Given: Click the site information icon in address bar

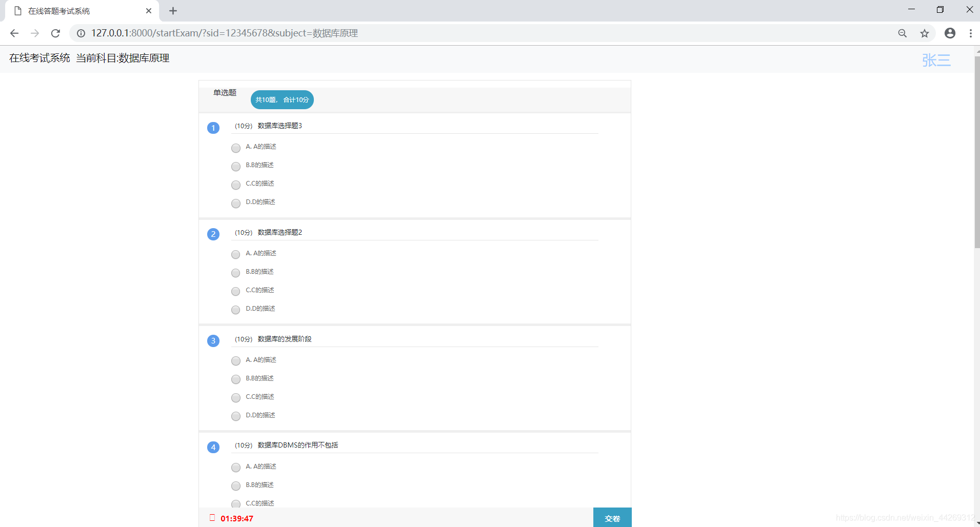Looking at the screenshot, I should [x=81, y=33].
